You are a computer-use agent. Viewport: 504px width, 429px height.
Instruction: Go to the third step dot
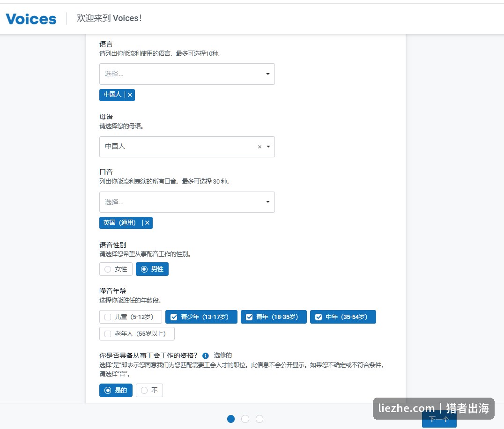pyautogui.click(x=259, y=419)
